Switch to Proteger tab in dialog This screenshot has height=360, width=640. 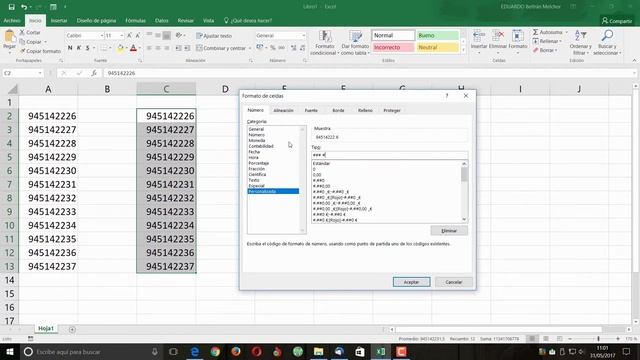392,111
